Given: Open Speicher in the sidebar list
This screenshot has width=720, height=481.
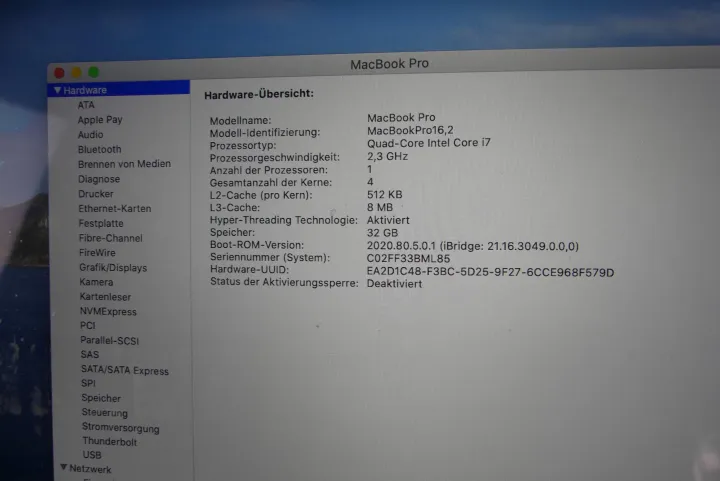Looking at the screenshot, I should [101, 398].
